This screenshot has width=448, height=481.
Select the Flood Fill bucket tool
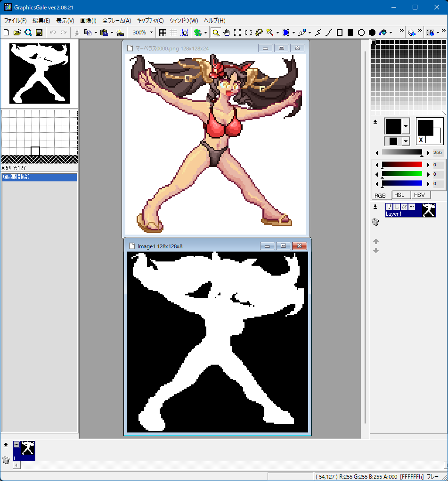pos(383,32)
